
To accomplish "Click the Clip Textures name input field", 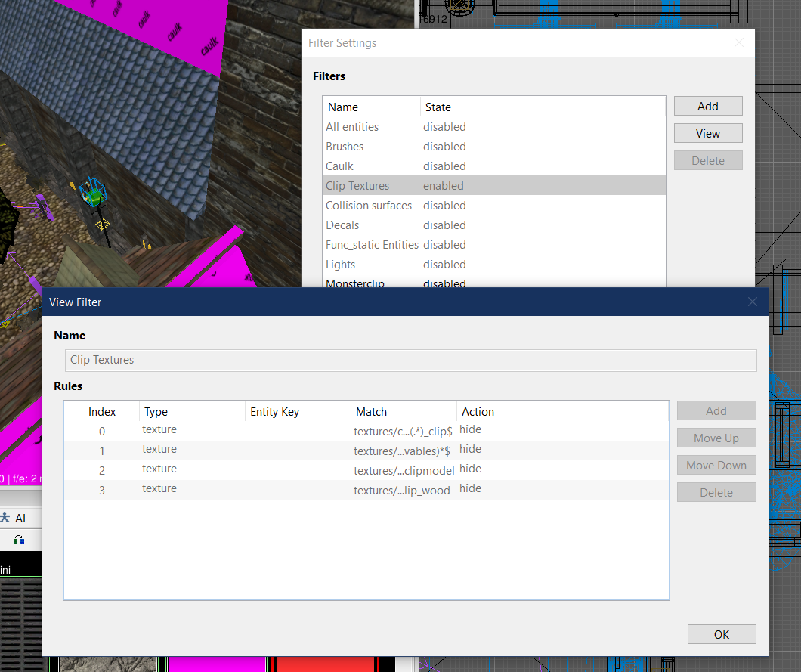I will 410,360.
